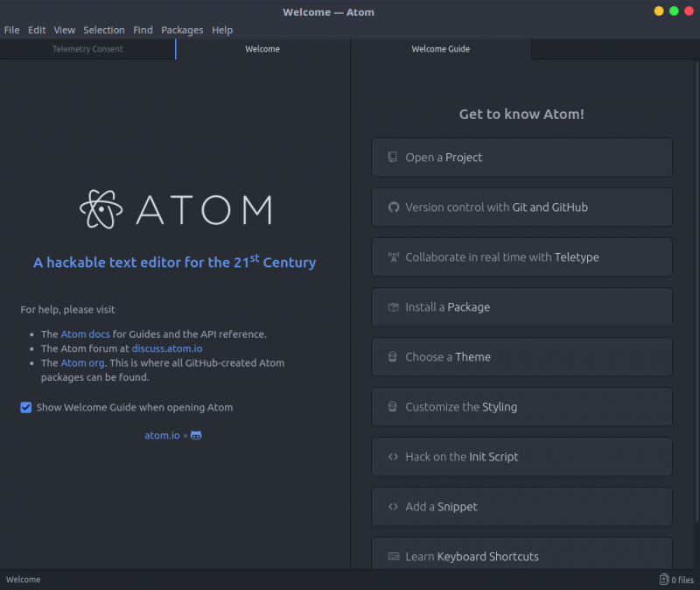
Task: Click the paint bucket icon for Choose a Theme
Action: click(391, 356)
